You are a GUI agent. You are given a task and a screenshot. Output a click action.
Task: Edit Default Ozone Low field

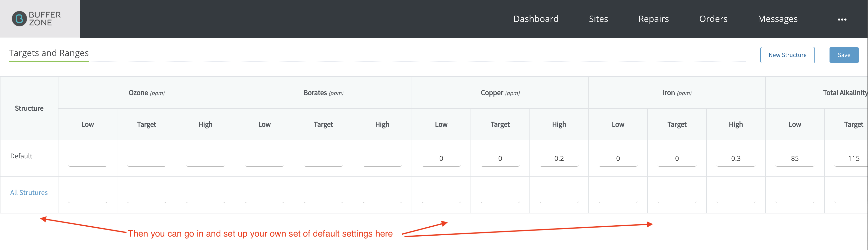(88, 158)
